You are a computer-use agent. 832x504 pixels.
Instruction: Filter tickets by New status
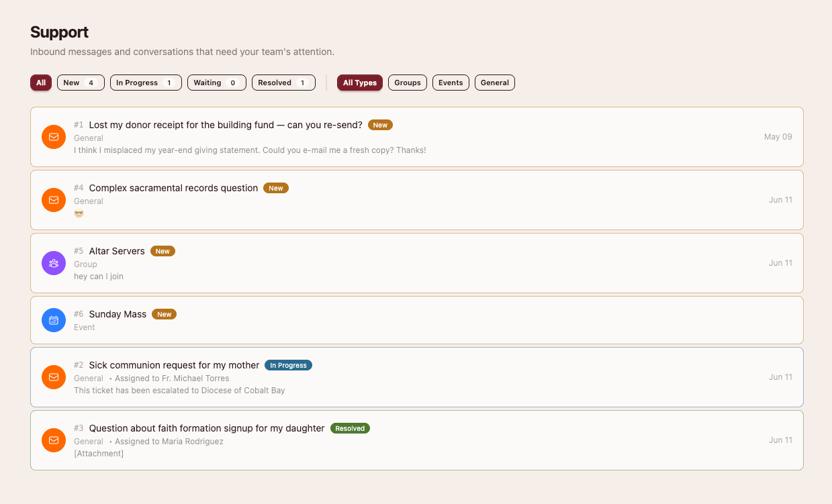pos(81,83)
